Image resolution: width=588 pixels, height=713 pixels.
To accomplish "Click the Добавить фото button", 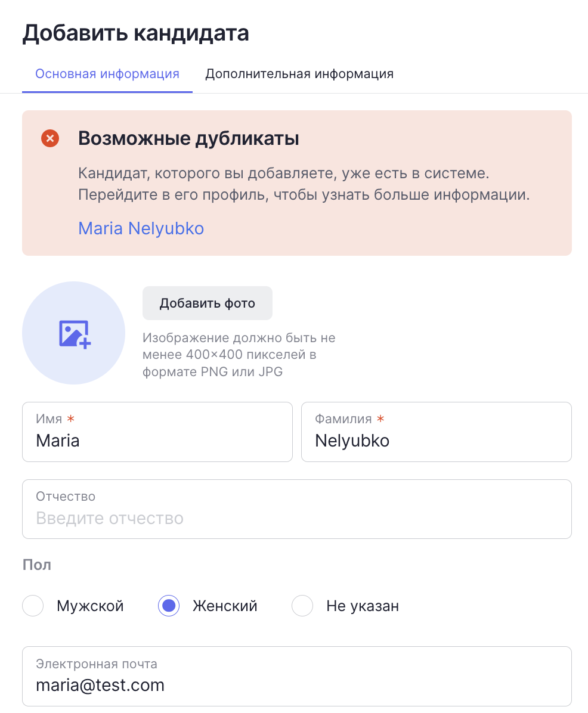I will tap(208, 303).
